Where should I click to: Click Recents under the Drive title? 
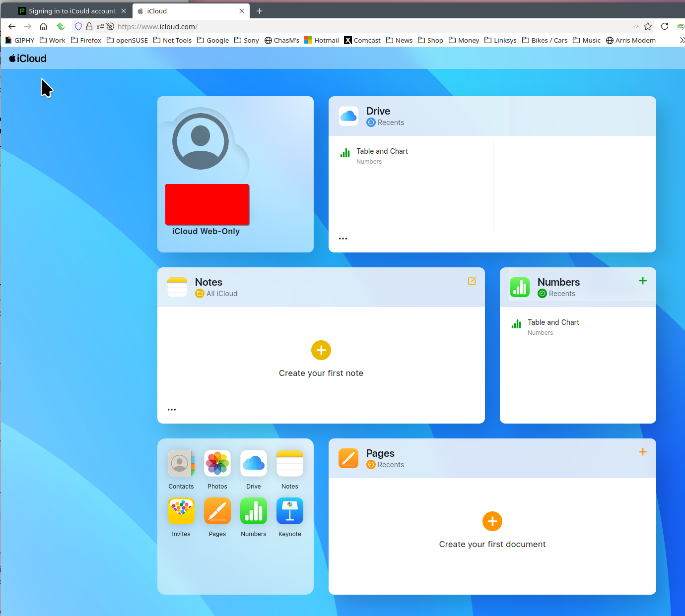click(385, 123)
